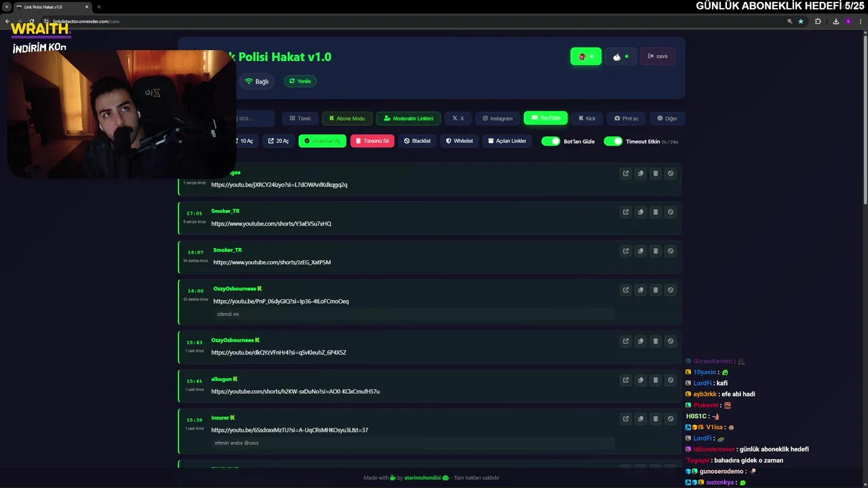The height and width of the screenshot is (488, 868).
Task: Copy the 16:06 OzzyOsbourneee link
Action: [x=640, y=290]
